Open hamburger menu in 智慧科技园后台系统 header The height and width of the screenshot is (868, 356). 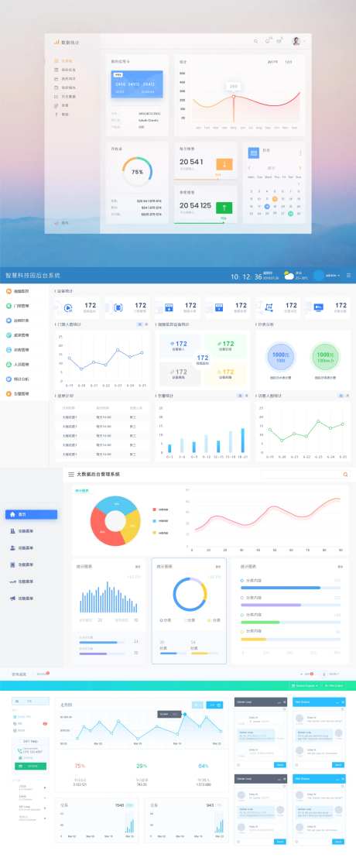click(348, 275)
